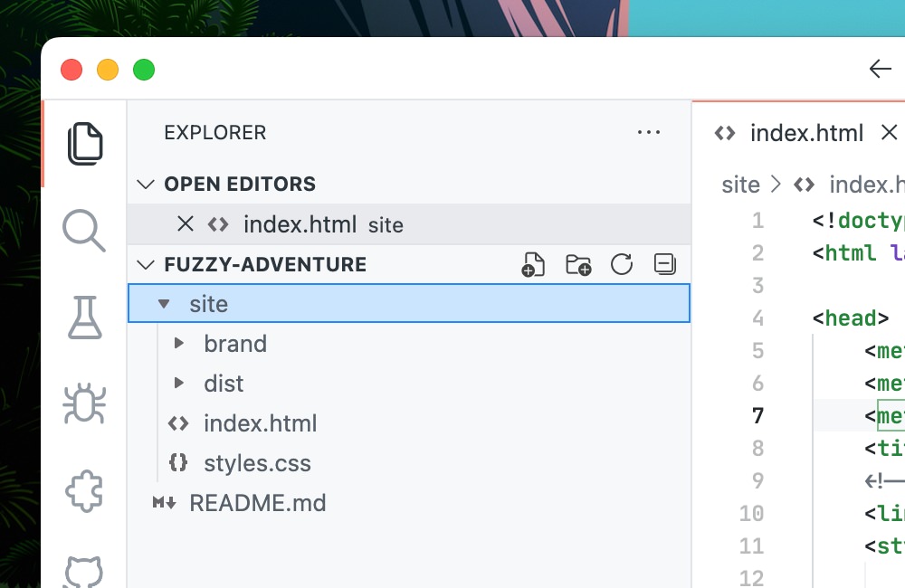This screenshot has width=905, height=588.
Task: Click line number 10 in the gutter
Action: tap(751, 513)
